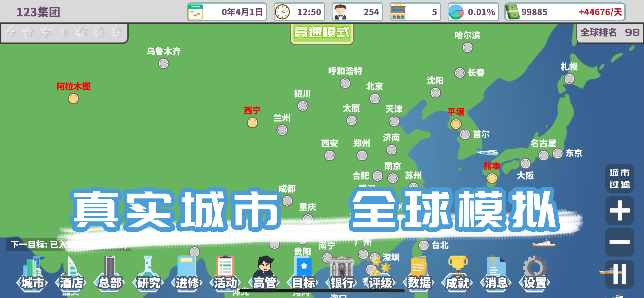Open the 数据 (Data) notes icon
Viewport: 644px width, 298px height.
pyautogui.click(x=419, y=274)
